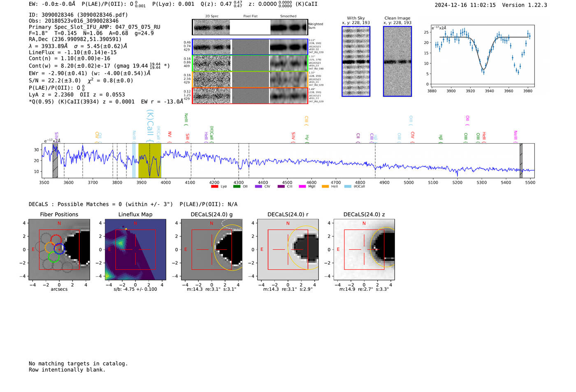Click the green dashed fiber circle

(54, 257)
